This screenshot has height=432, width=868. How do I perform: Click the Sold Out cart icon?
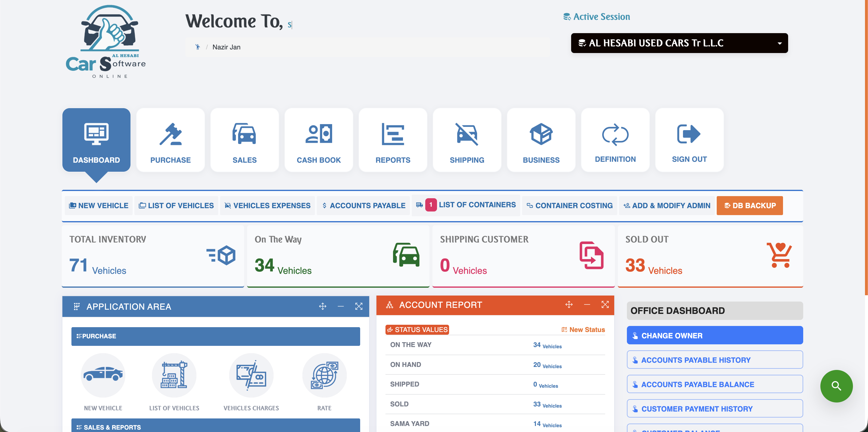tap(779, 255)
